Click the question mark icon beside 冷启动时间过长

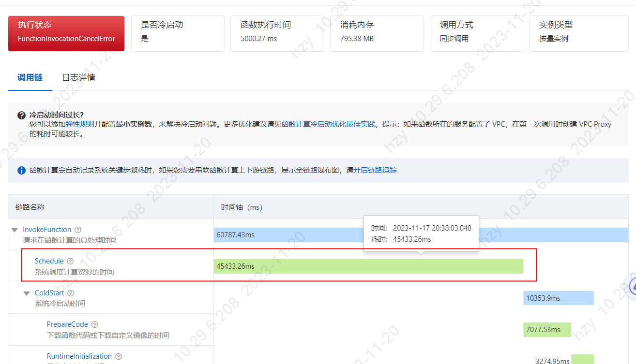coord(21,115)
